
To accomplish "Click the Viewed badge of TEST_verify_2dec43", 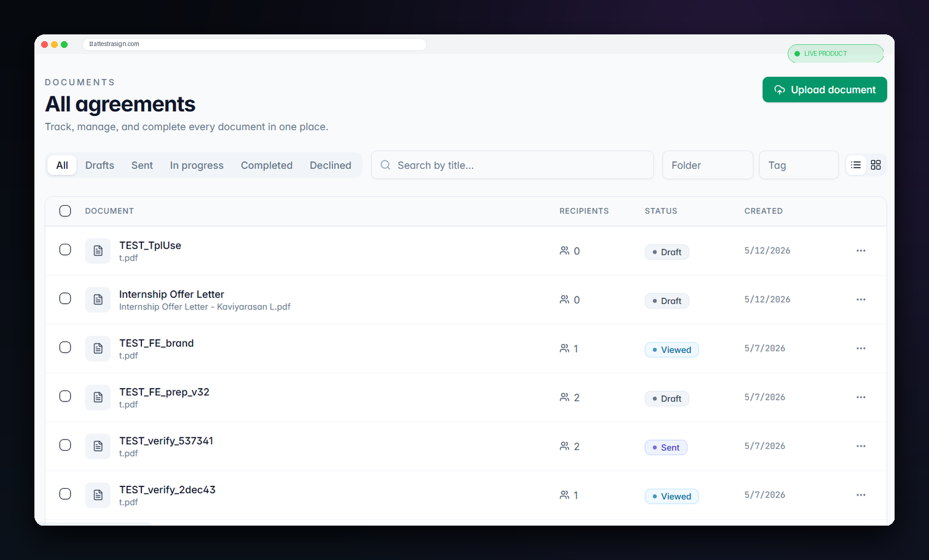I will pos(672,496).
